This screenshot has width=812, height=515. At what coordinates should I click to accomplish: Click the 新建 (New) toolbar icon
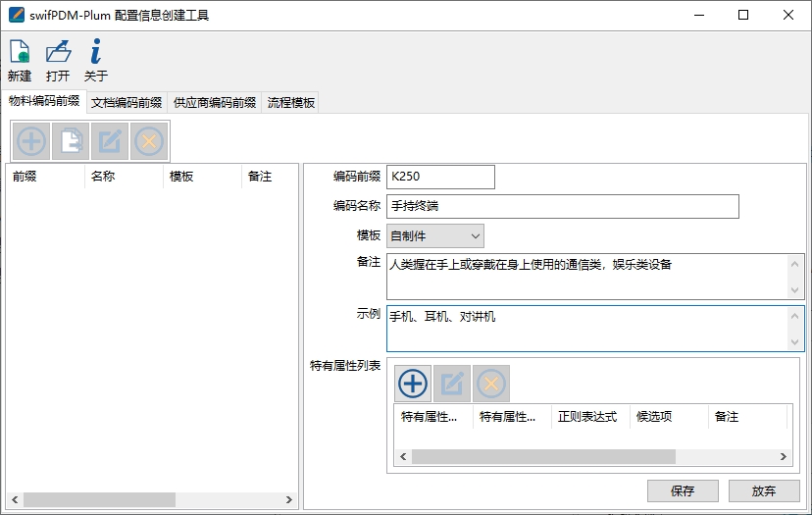19,54
